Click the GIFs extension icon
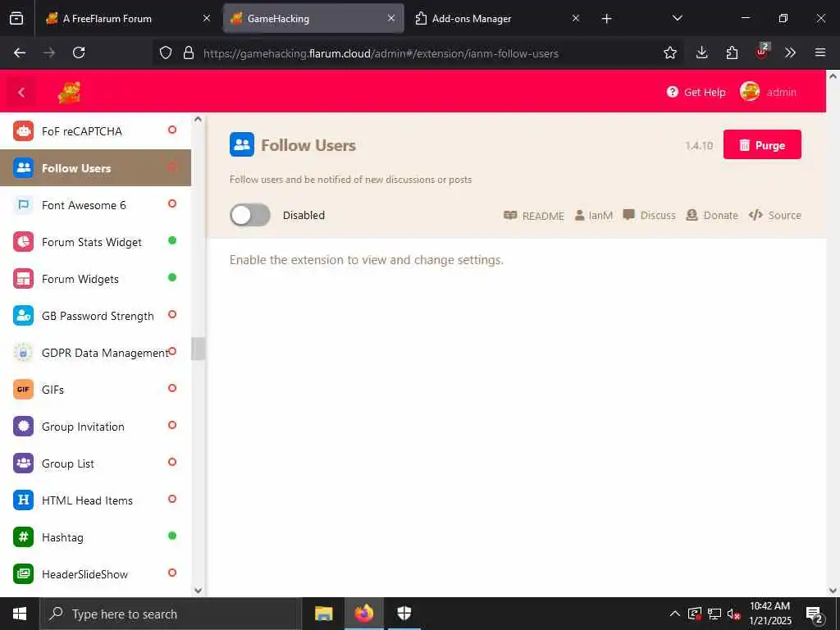 tap(23, 390)
